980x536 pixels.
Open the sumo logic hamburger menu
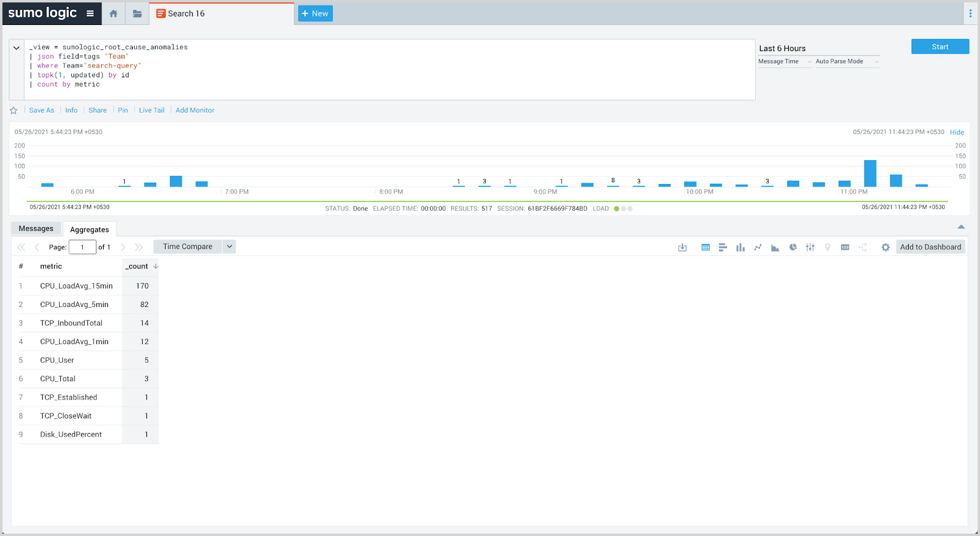[90, 13]
